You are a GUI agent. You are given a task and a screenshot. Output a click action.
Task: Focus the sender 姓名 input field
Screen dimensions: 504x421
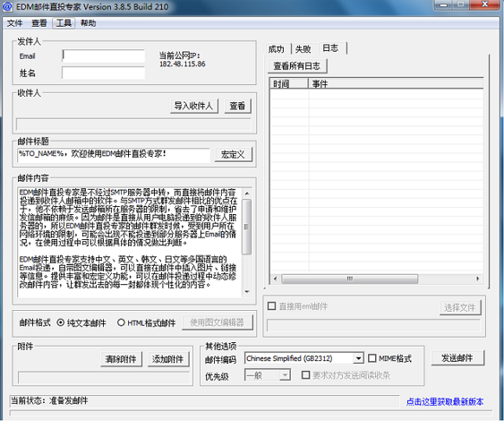pos(104,73)
